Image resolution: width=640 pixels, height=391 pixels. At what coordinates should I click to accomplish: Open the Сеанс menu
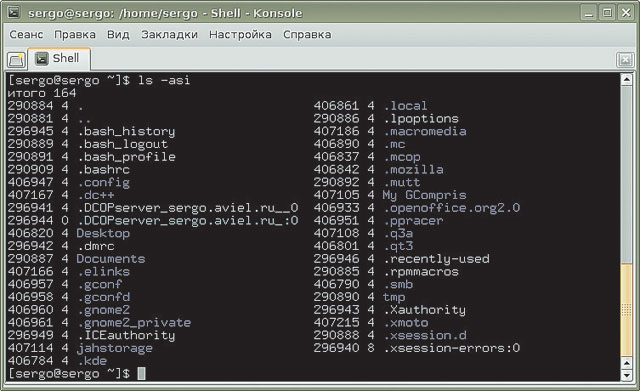(26, 35)
